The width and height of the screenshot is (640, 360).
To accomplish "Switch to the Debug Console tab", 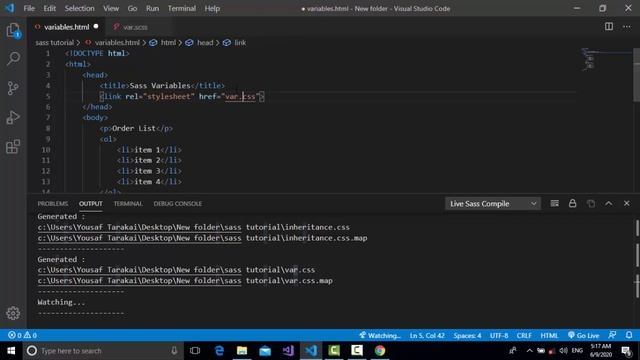I will point(178,204).
